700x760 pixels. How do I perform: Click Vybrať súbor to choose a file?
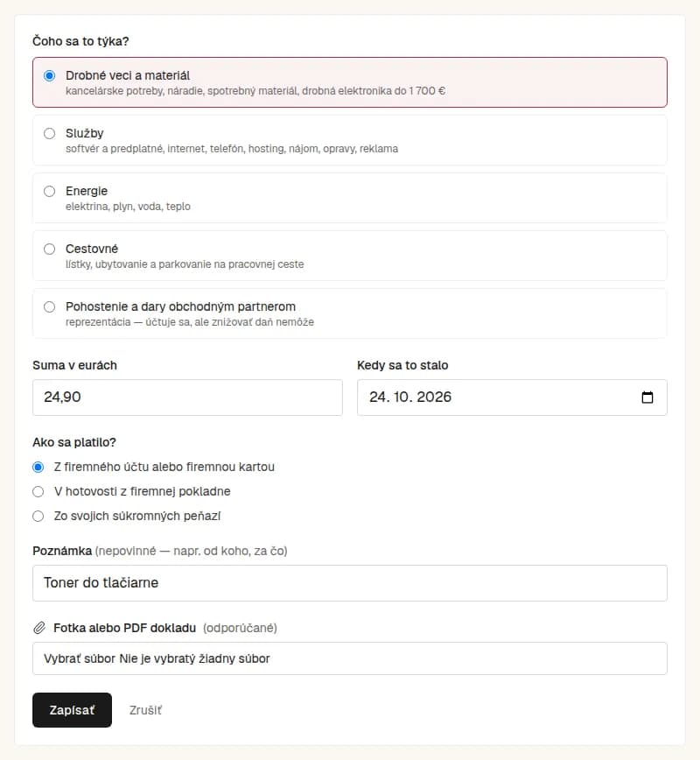(80, 658)
